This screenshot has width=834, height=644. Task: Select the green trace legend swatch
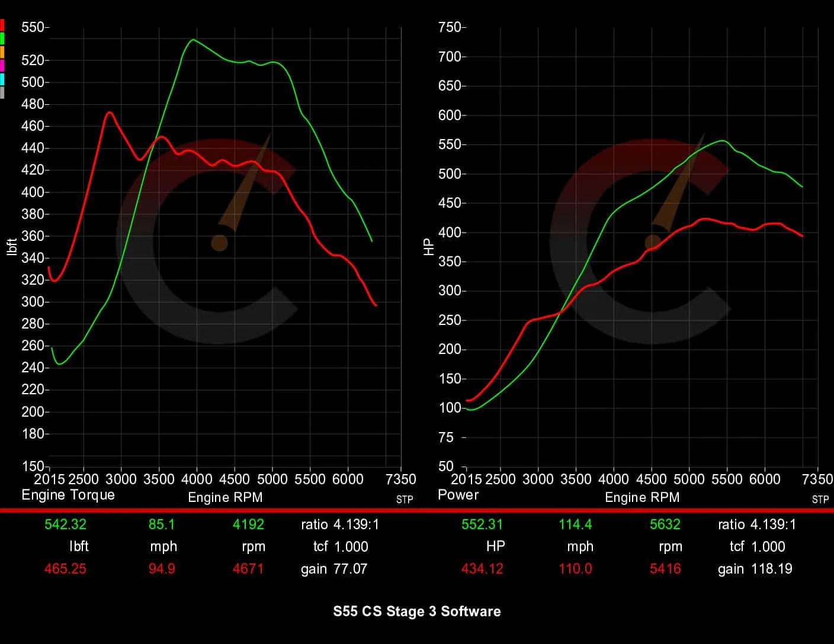coord(3,37)
